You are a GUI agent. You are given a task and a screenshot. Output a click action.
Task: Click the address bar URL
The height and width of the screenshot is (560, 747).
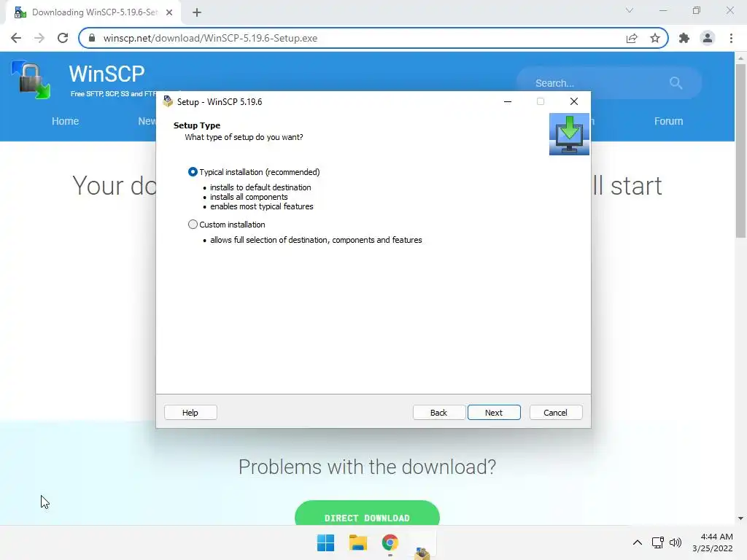pos(210,38)
